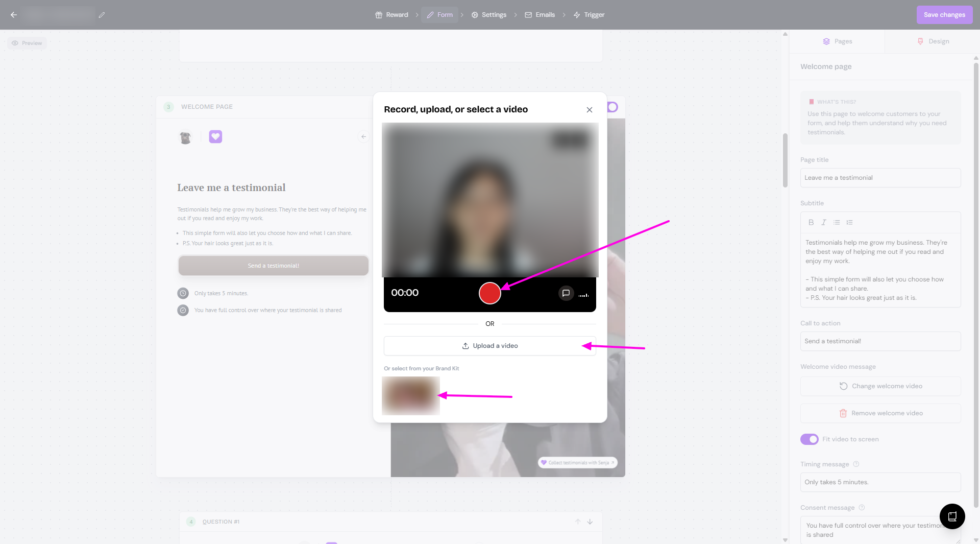Viewport: 980px width, 544px height.
Task: Click Save changes button
Action: tap(944, 15)
